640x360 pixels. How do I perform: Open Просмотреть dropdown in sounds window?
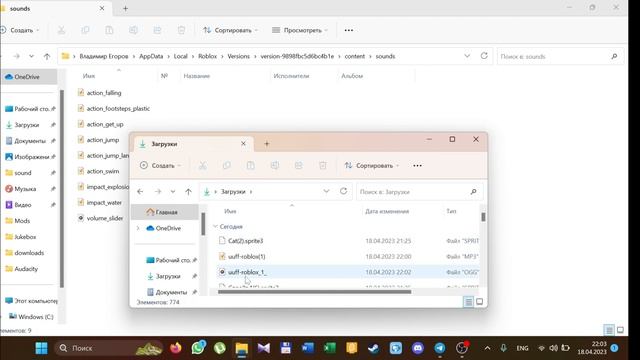(x=300, y=30)
